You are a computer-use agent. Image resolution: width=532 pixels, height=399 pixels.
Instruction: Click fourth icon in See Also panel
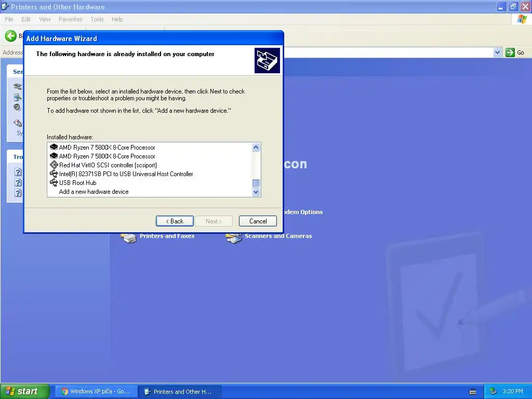click(x=17, y=123)
